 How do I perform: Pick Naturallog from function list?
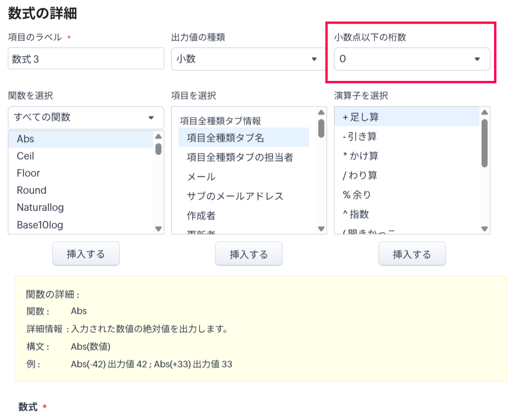tap(80, 207)
